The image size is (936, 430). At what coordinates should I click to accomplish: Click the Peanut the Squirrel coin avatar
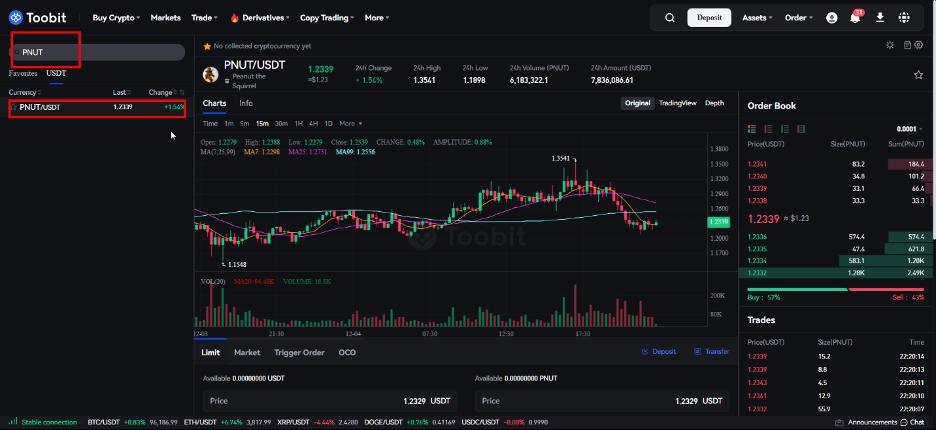pos(211,75)
